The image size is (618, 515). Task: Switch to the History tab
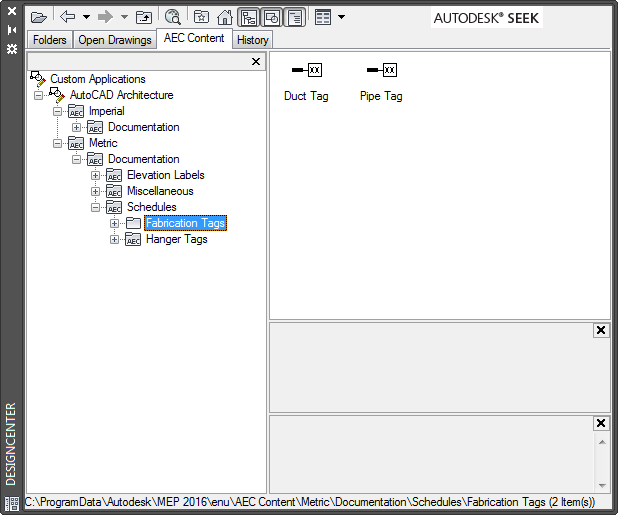click(x=253, y=40)
